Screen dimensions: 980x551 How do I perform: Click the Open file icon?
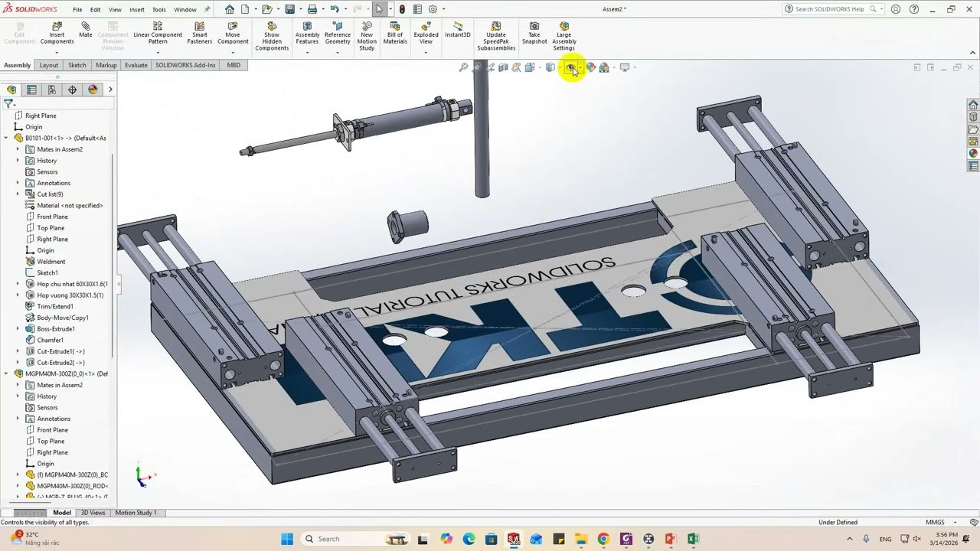click(267, 9)
